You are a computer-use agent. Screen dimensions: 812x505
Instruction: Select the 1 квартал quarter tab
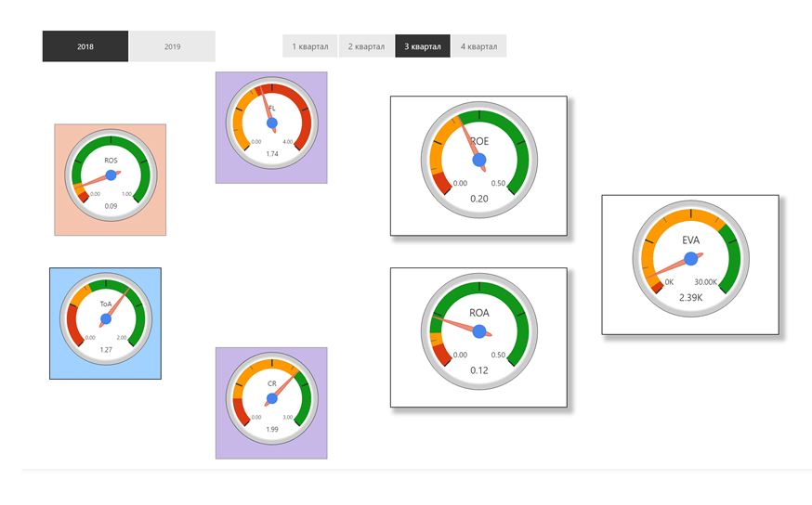coord(310,46)
